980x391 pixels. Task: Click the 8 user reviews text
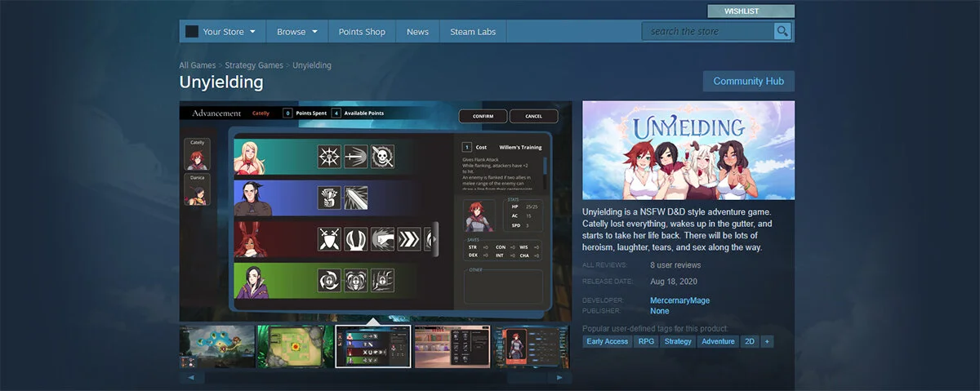tap(675, 265)
